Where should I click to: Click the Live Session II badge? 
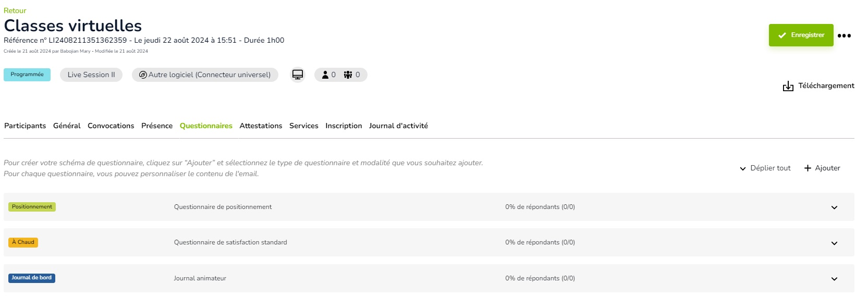[x=91, y=75]
